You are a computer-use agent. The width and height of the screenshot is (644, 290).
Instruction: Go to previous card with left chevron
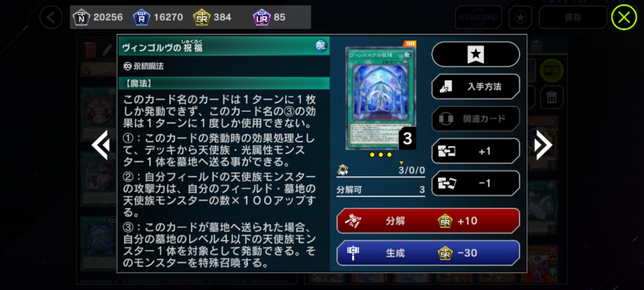[x=101, y=145]
